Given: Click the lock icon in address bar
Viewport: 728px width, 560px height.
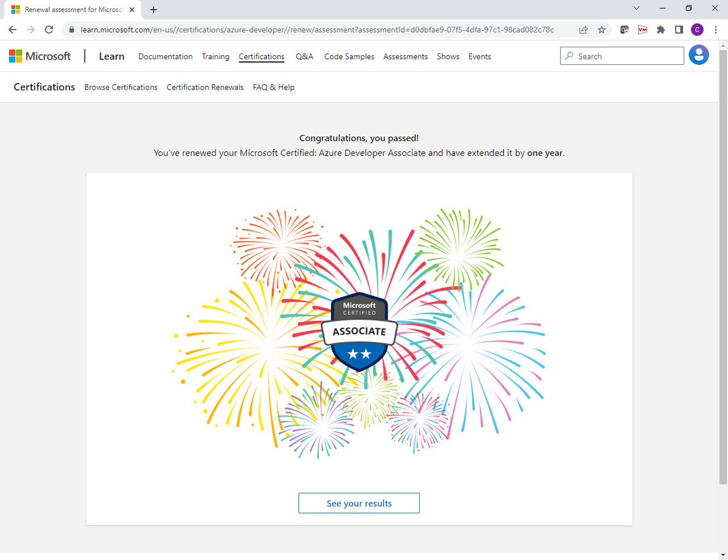Looking at the screenshot, I should (x=72, y=29).
